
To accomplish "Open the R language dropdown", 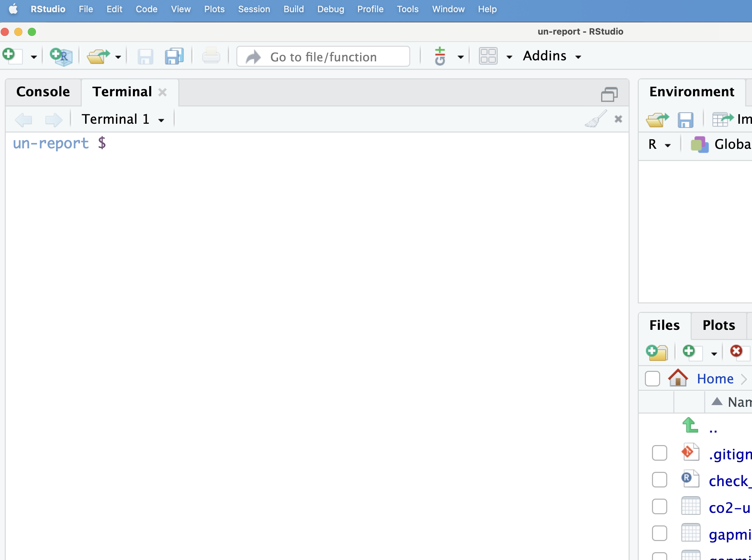I will coord(659,145).
